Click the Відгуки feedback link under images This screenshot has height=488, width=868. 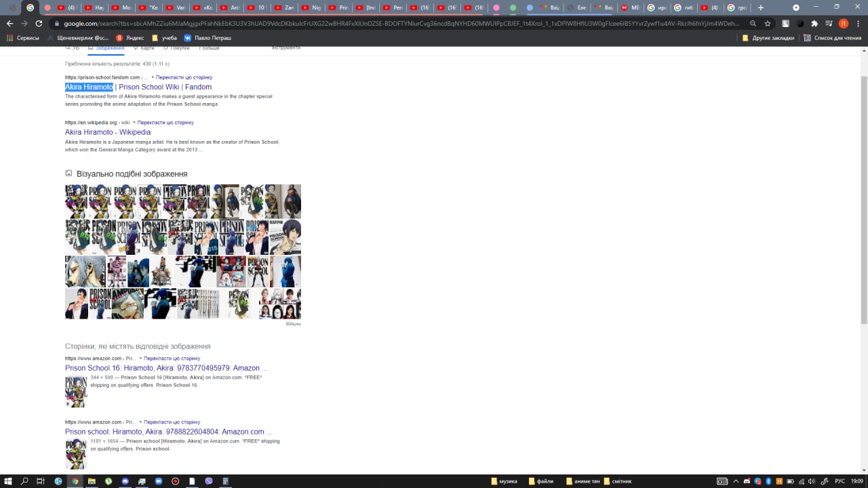click(294, 324)
